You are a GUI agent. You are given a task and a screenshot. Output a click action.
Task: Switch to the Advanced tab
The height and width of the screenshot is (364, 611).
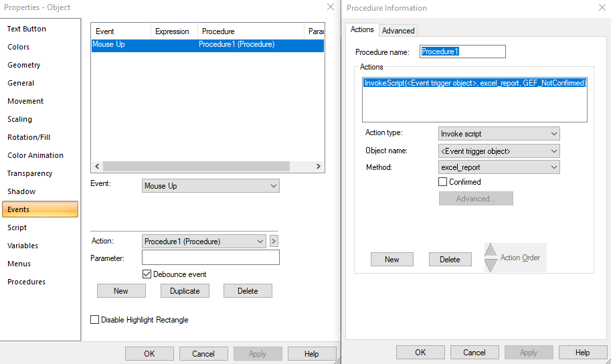tap(398, 30)
